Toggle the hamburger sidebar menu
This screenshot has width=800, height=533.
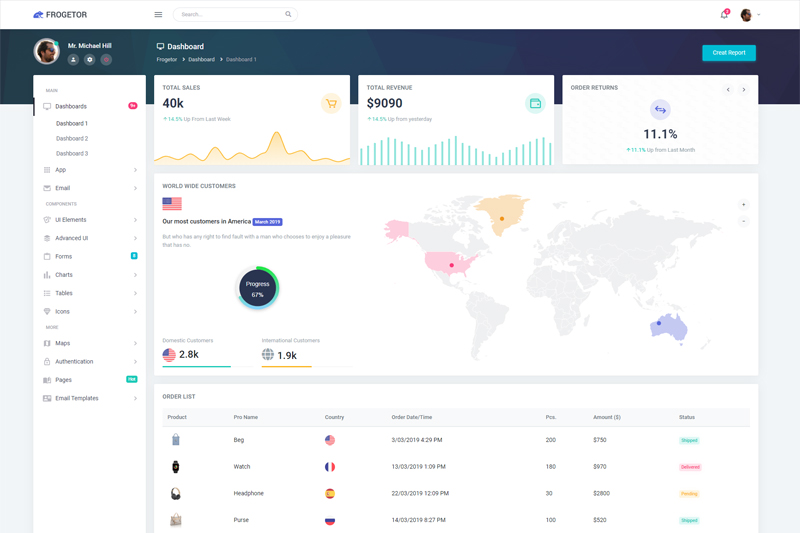158,15
